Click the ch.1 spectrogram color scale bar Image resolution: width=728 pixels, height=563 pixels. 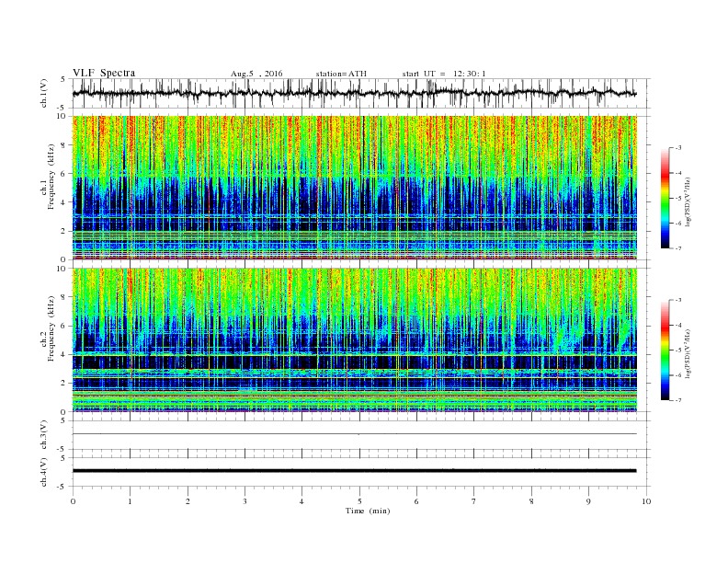665,198
